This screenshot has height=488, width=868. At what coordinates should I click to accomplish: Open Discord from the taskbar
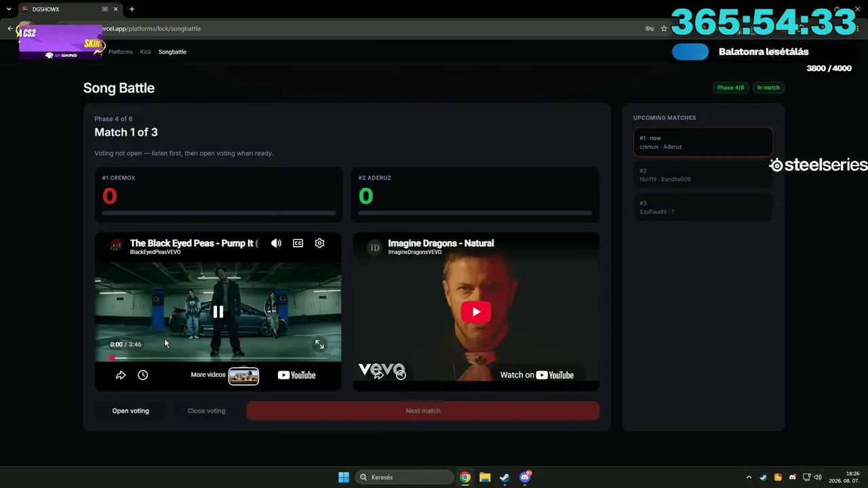click(x=525, y=477)
